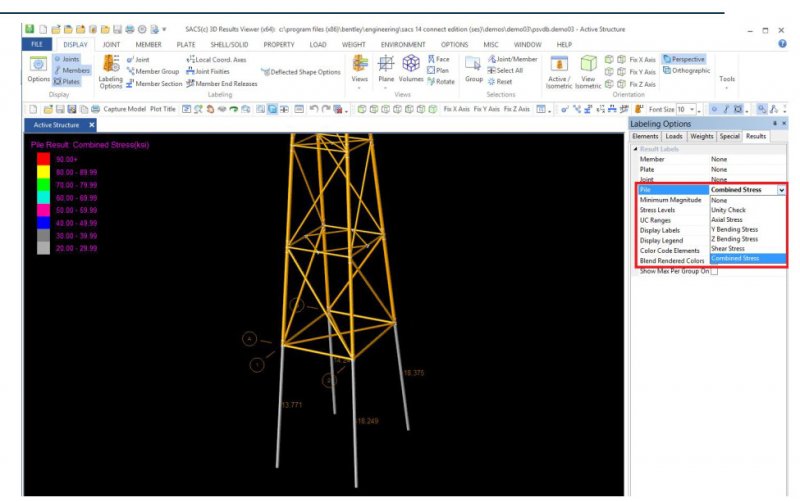The image size is (800, 502).
Task: Open Labeling Options from the ribbon
Action: point(111,72)
